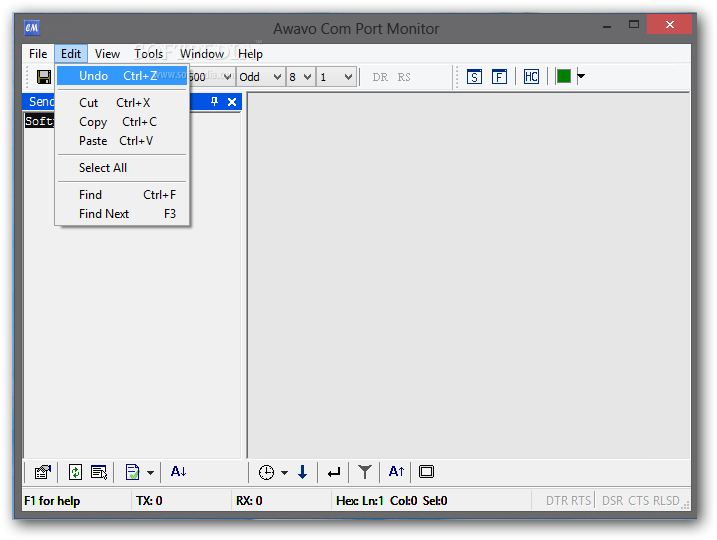
Task: Expand arrow beside document checkmark icon
Action: tap(150, 472)
